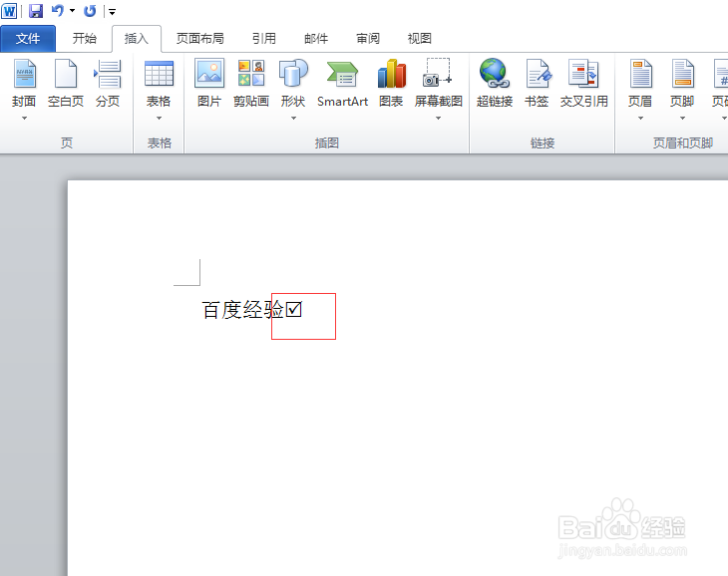Expand the 封面 dropdown arrow
This screenshot has height=576, width=728.
coord(24,119)
